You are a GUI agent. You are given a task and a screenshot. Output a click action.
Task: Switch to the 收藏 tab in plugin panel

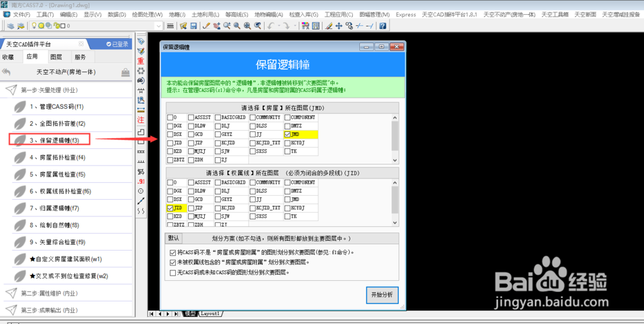pyautogui.click(x=8, y=57)
